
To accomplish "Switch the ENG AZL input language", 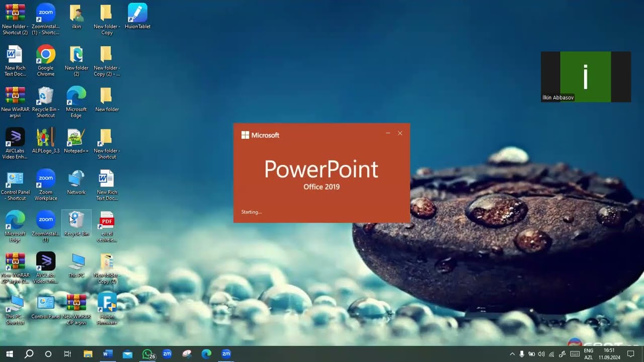I will click(x=588, y=354).
